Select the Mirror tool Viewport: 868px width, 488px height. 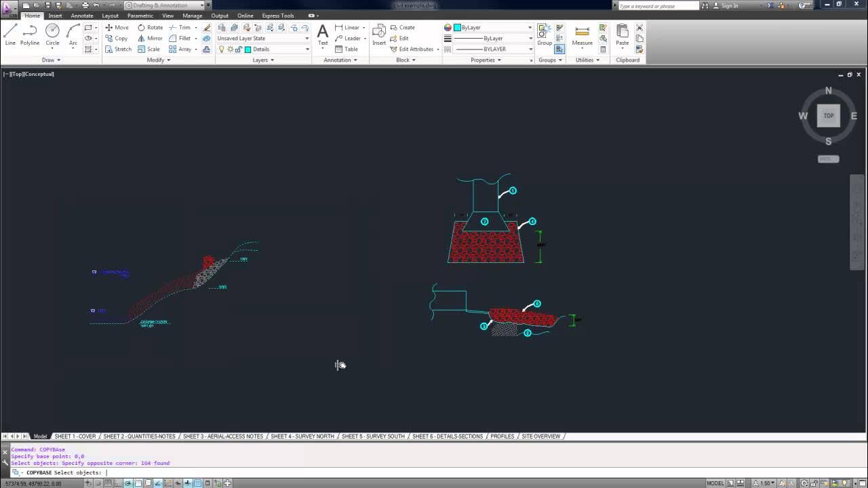coord(150,39)
